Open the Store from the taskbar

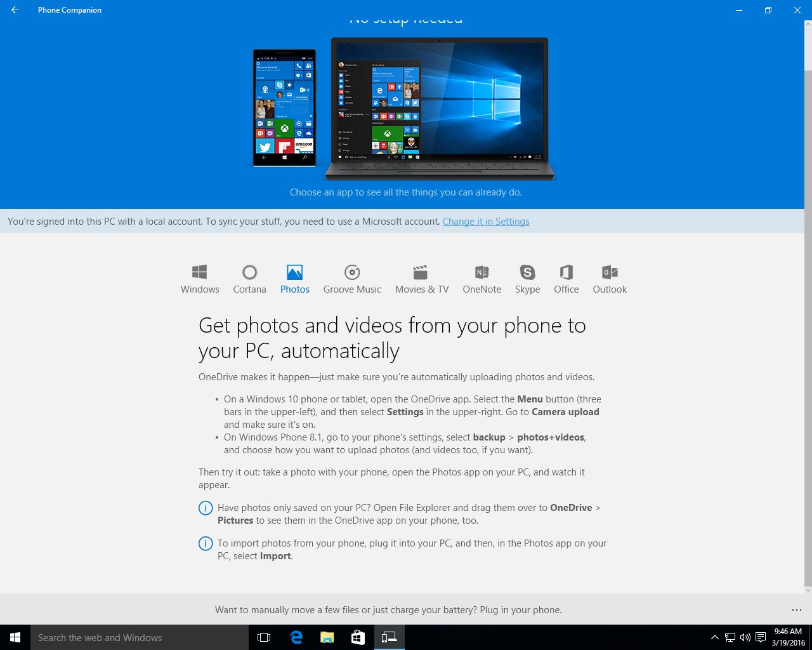tap(358, 637)
